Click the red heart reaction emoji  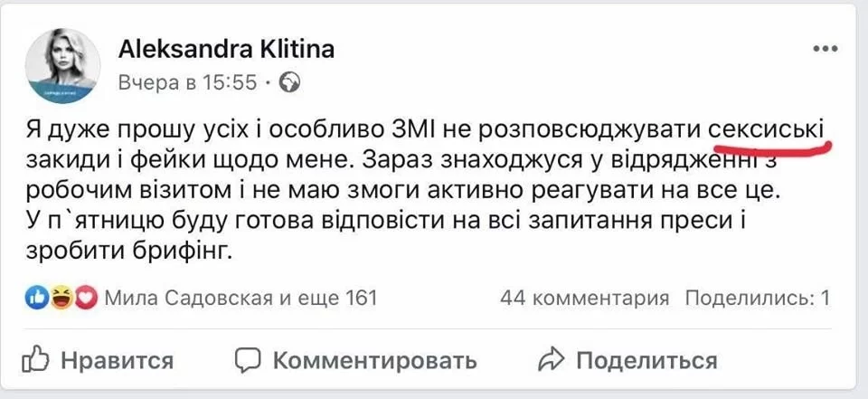86,297
